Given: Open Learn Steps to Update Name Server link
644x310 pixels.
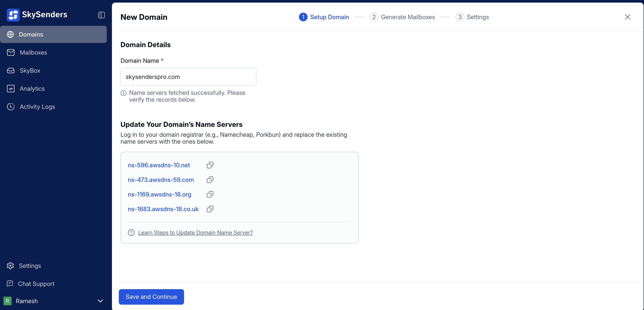Looking at the screenshot, I should (195, 233).
